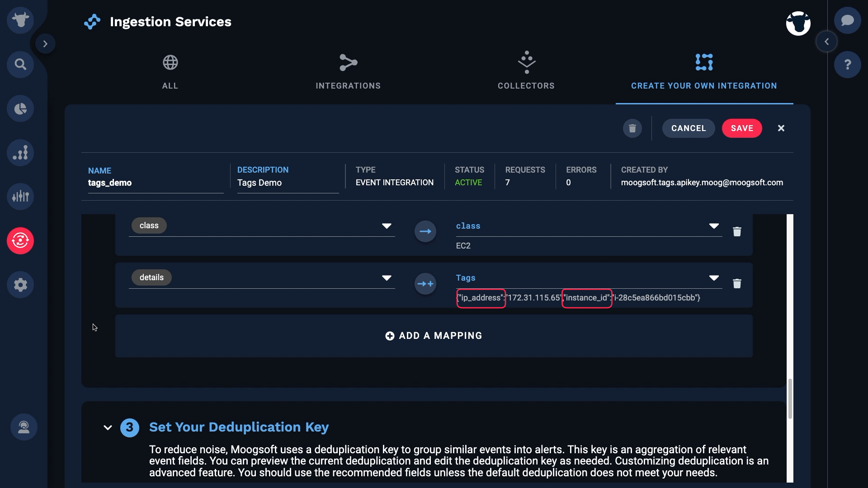Click the panel scrollbar thumb
This screenshot has width=868, height=488.
coord(790,399)
